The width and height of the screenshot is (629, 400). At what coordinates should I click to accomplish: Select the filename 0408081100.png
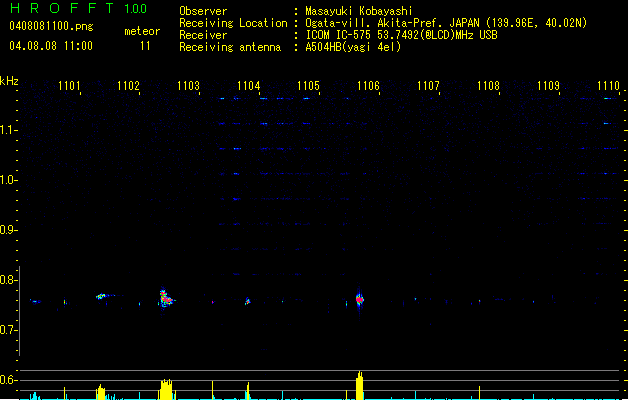pos(51,26)
